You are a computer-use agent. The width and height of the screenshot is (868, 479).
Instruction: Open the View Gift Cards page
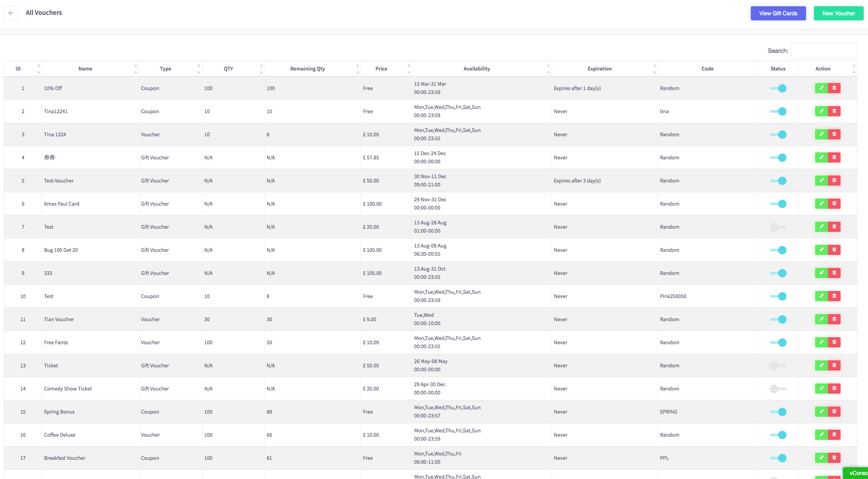tap(778, 13)
